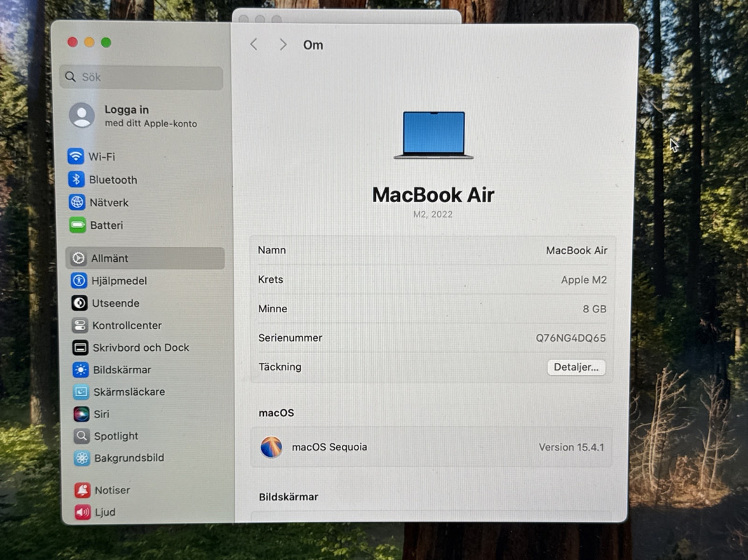The height and width of the screenshot is (560, 748).
Task: Select the Bluetooth icon in sidebar
Action: pyautogui.click(x=76, y=180)
